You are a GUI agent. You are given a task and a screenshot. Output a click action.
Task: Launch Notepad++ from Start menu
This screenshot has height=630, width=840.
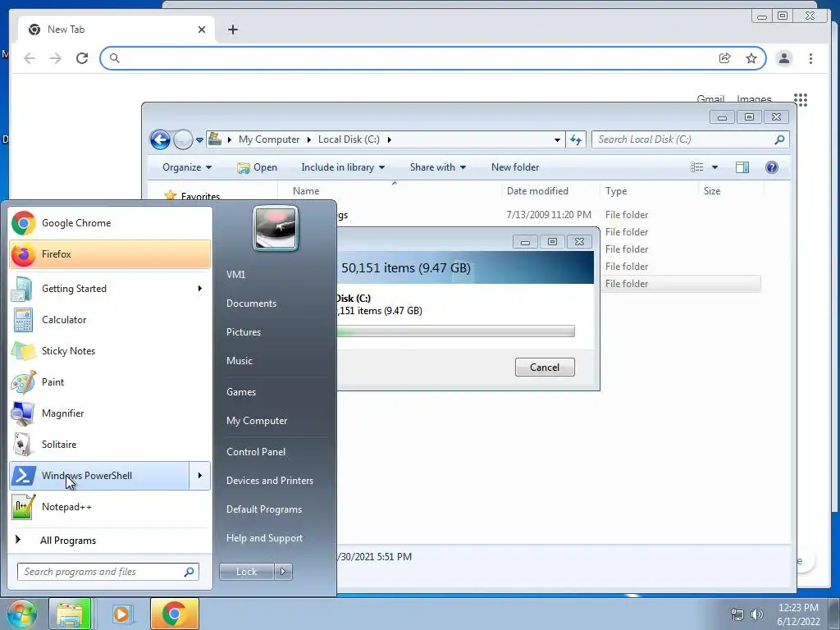click(x=110, y=507)
